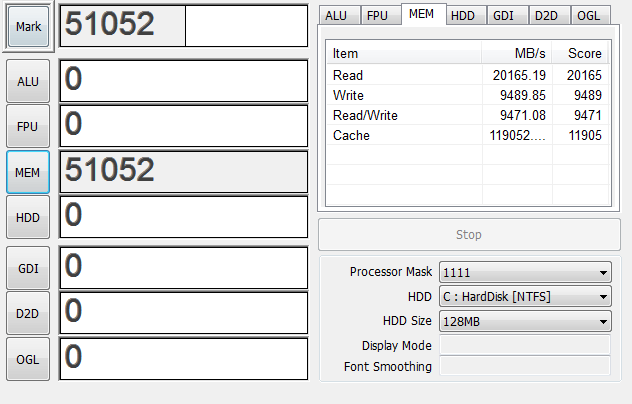Open the OGL tab
Image resolution: width=632 pixels, height=404 pixels.
[x=592, y=16]
